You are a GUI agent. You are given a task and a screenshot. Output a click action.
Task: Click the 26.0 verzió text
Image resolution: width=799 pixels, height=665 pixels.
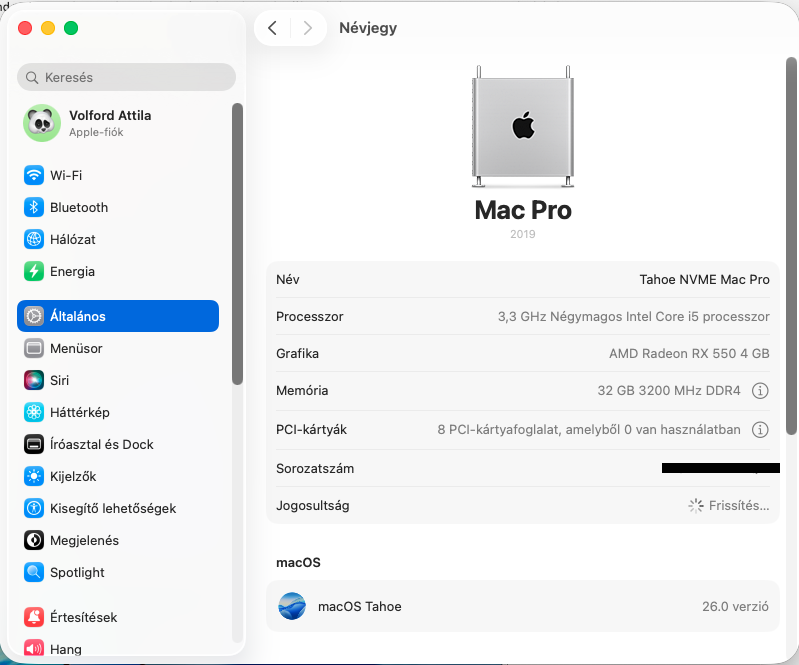pyautogui.click(x=735, y=606)
